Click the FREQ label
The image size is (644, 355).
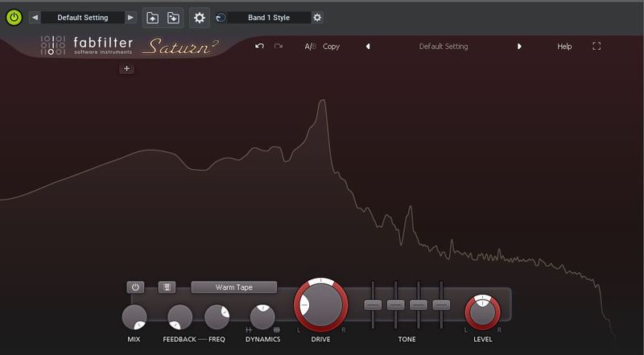(x=217, y=340)
